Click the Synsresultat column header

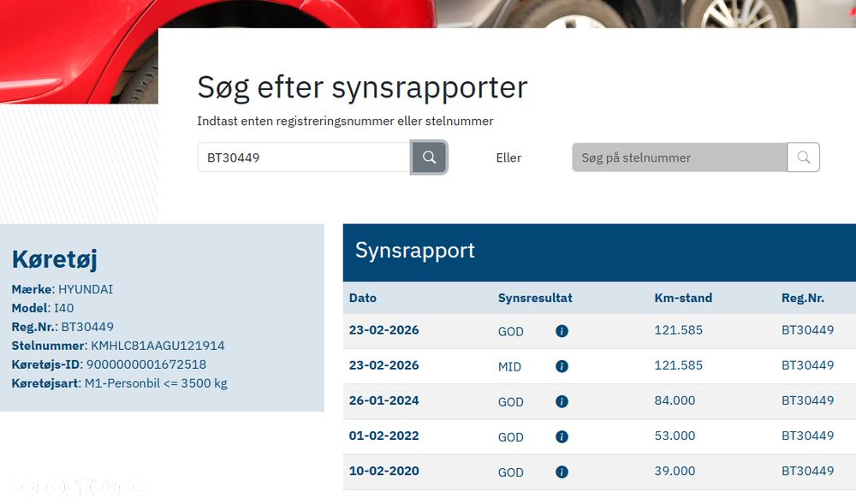pos(535,298)
